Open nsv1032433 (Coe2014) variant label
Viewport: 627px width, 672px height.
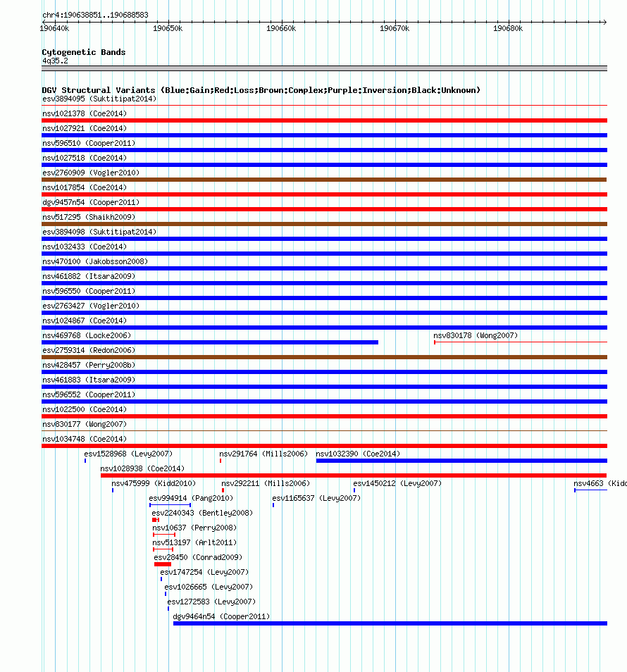click(85, 247)
